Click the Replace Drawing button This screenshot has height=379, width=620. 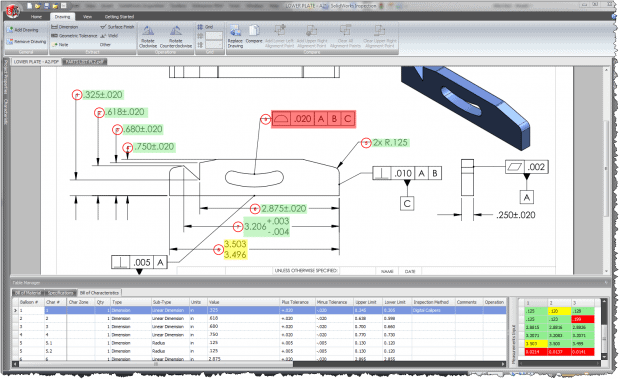click(x=235, y=36)
